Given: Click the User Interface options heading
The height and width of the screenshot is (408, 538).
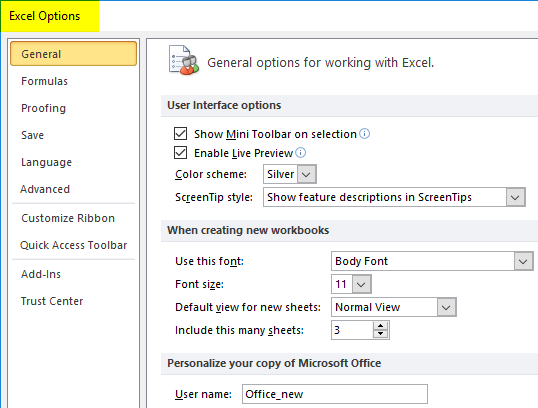Looking at the screenshot, I should coord(224,105).
